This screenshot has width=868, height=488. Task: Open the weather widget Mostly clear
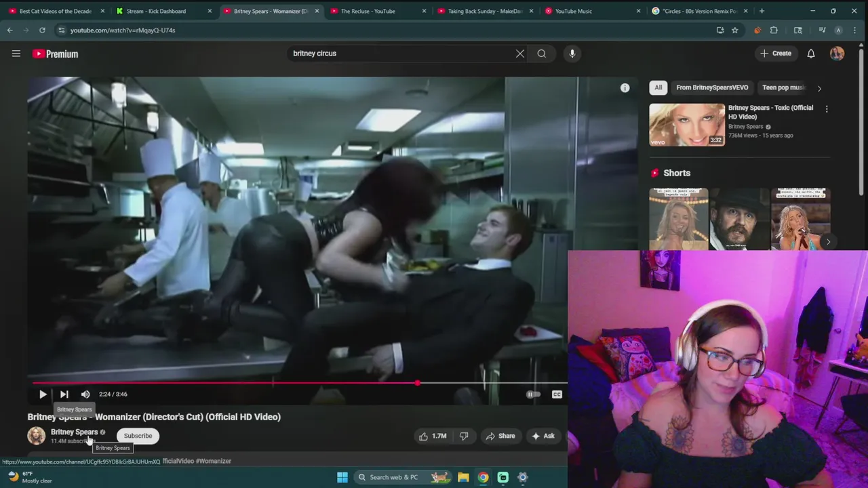[x=30, y=477]
